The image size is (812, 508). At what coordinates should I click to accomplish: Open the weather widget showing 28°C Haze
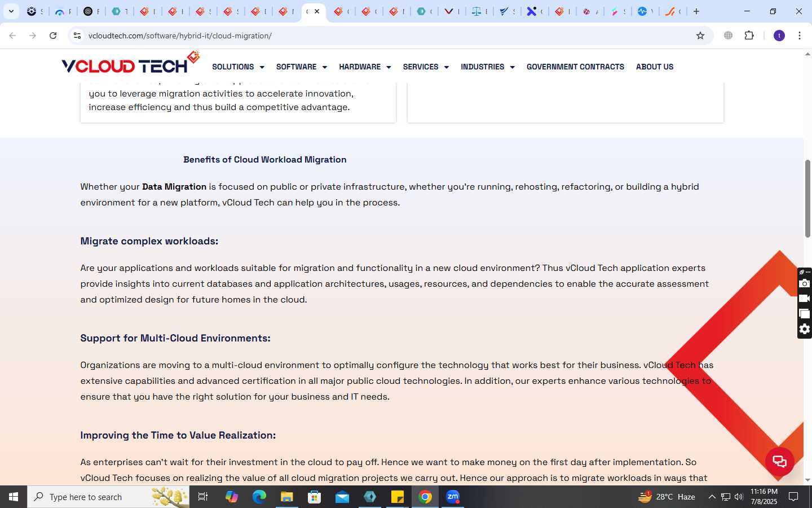pos(667,497)
